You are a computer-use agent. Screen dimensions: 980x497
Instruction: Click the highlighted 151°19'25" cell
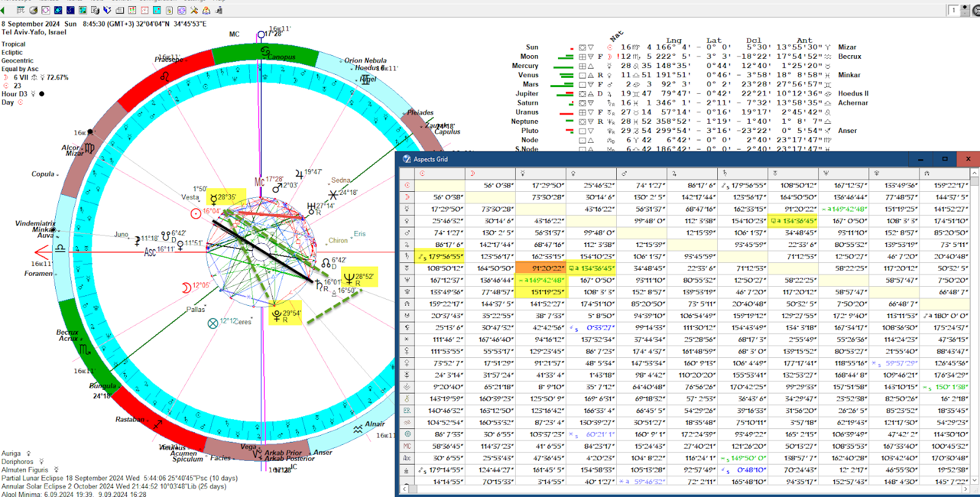click(x=540, y=292)
